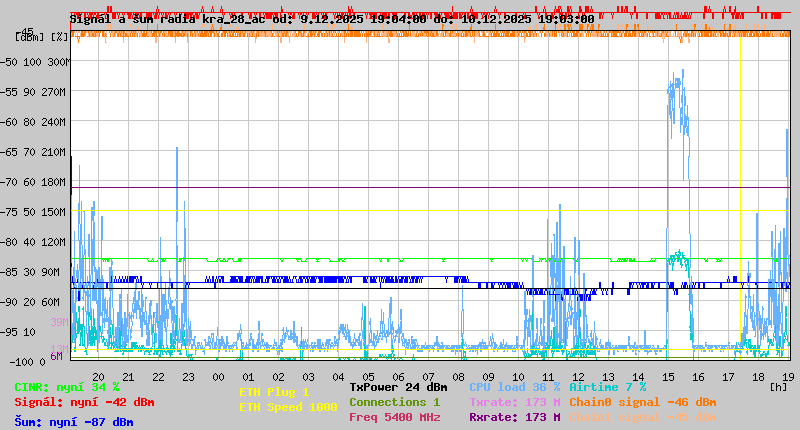Click the hour '14' x-axis label
This screenshot has height=430, width=800.
click(x=639, y=377)
